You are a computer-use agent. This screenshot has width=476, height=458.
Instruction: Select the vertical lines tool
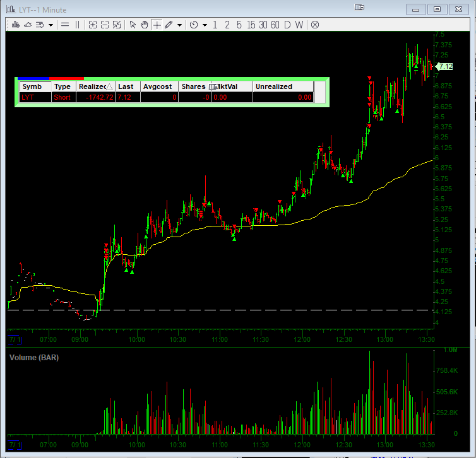[x=77, y=25]
